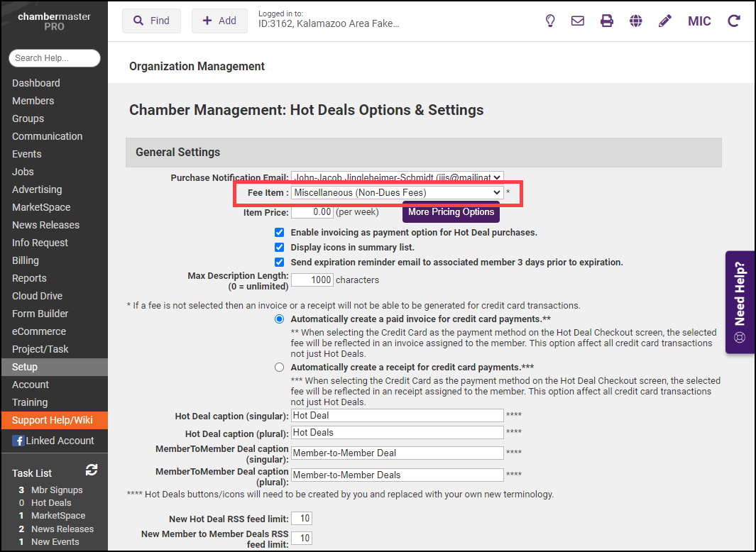The image size is (756, 552).
Task: Go to Reports in sidebar menu
Action: pos(29,278)
